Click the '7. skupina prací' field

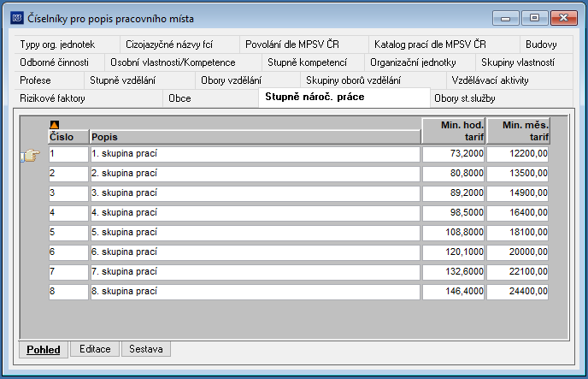pyautogui.click(x=255, y=272)
